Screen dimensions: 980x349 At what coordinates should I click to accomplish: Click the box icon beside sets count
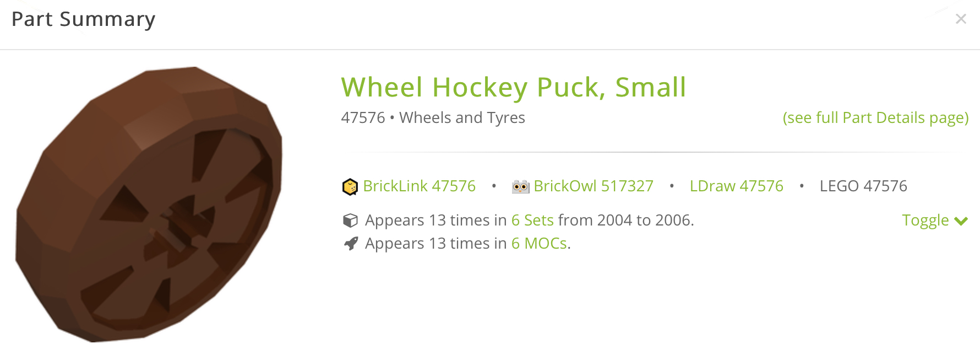click(x=350, y=221)
